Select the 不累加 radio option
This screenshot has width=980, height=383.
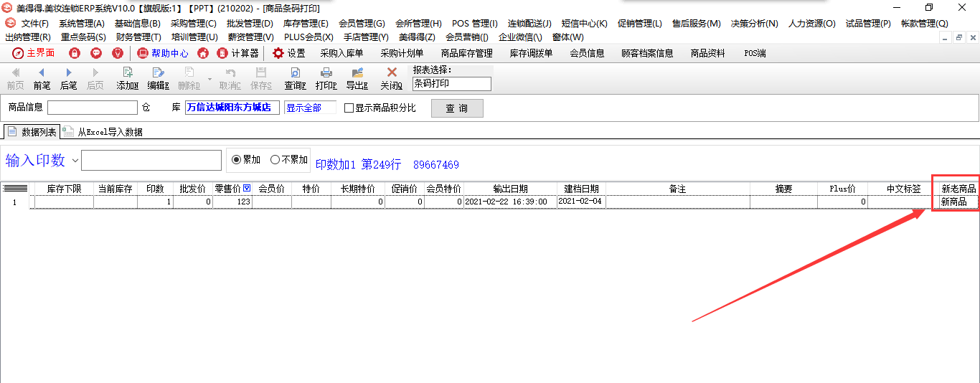point(275,160)
